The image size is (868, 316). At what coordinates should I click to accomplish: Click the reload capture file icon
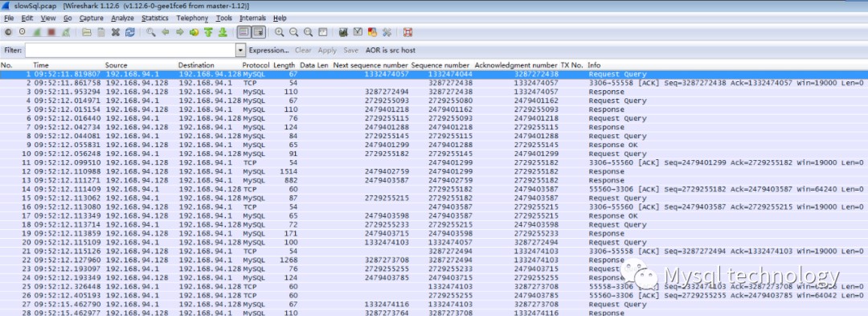(130, 33)
